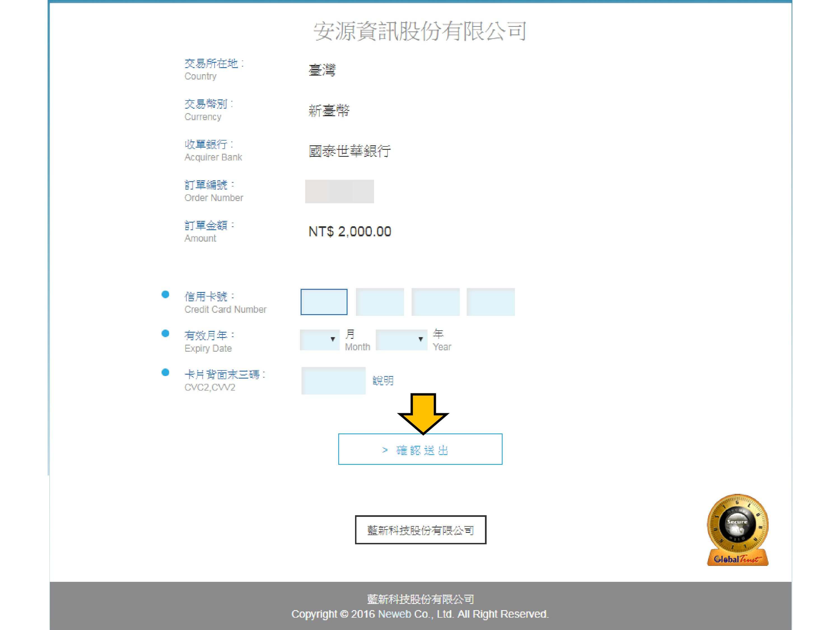Click the blue bullet beside Credit Card Number
This screenshot has height=630, width=840.
pos(165,295)
